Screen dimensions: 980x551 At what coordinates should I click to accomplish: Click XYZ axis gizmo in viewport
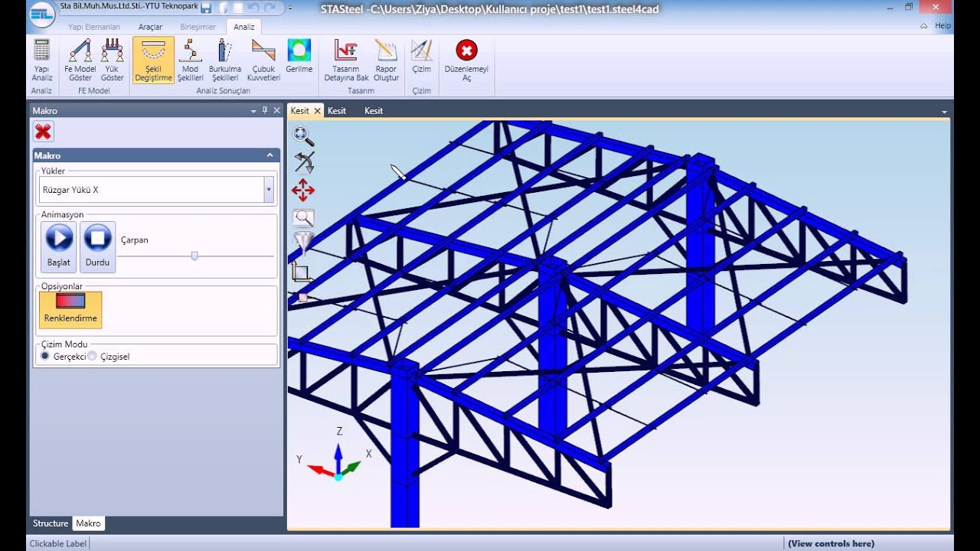(335, 456)
